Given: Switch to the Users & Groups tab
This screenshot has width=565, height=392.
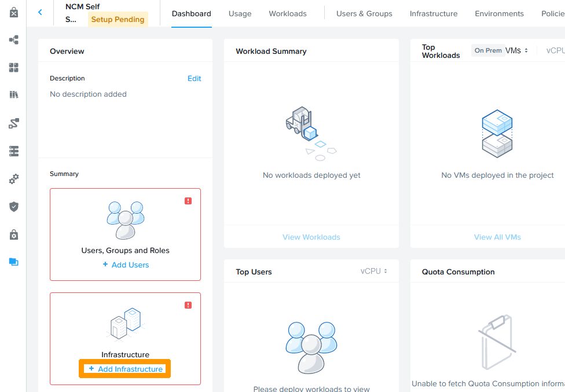Looking at the screenshot, I should [364, 14].
